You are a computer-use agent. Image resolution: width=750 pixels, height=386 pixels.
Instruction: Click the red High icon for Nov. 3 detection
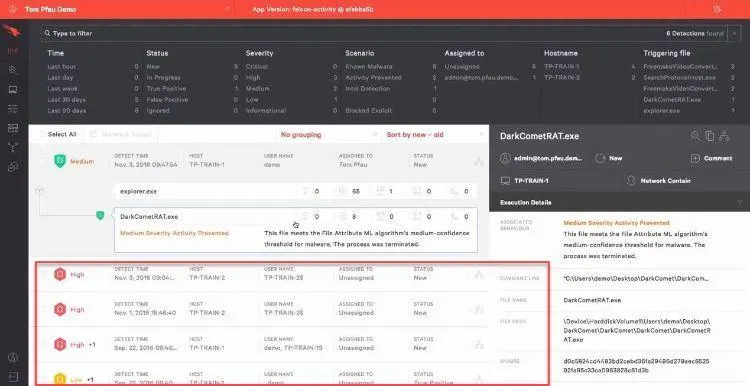pos(60,275)
